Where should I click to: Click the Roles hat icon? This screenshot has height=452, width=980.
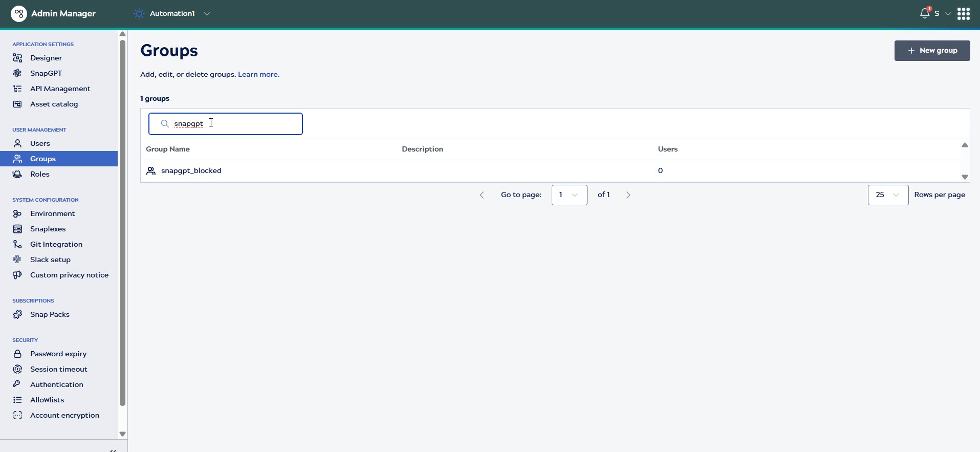click(x=17, y=174)
